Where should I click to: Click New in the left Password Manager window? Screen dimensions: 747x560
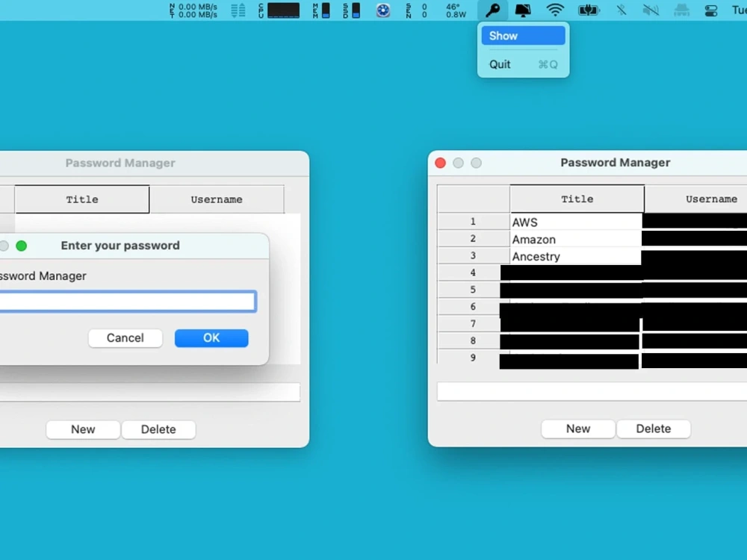[83, 429]
